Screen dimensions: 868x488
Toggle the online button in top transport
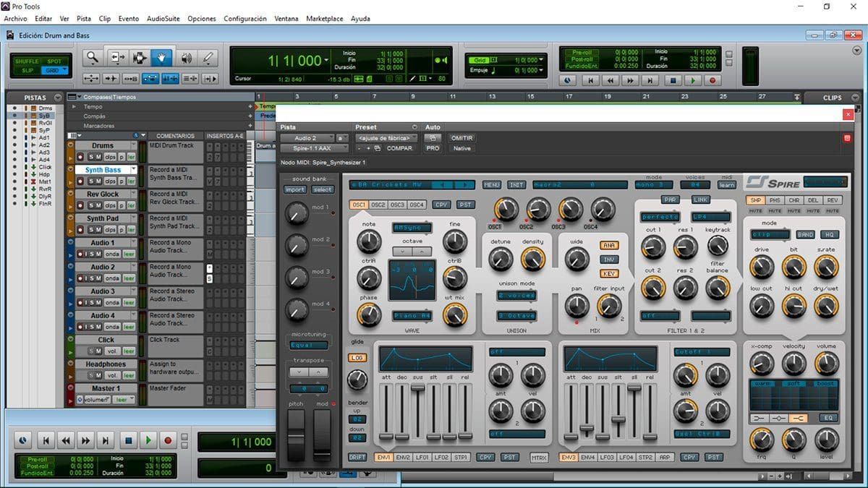click(567, 81)
